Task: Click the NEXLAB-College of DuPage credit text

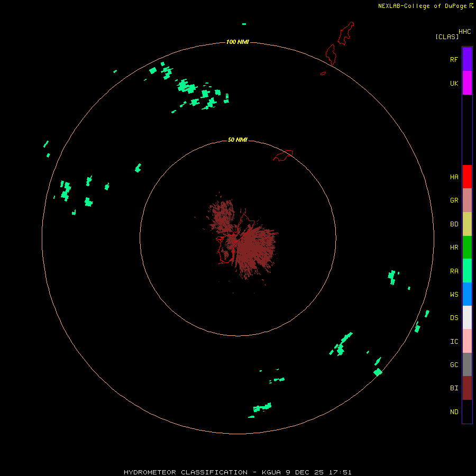Action: coord(422,6)
